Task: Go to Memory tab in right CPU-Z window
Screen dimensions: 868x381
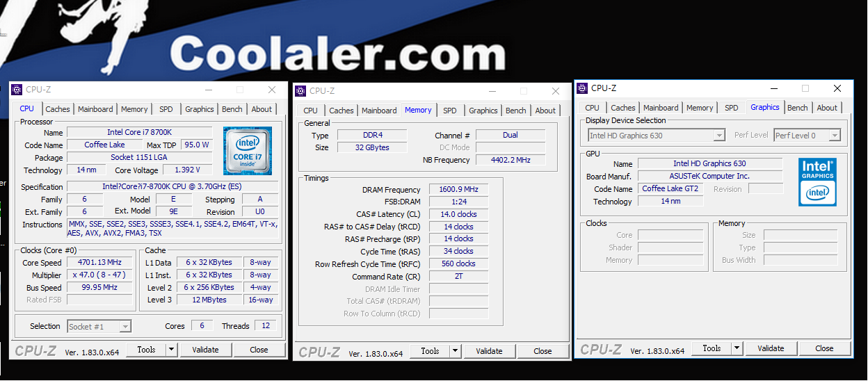Action: pyautogui.click(x=700, y=108)
